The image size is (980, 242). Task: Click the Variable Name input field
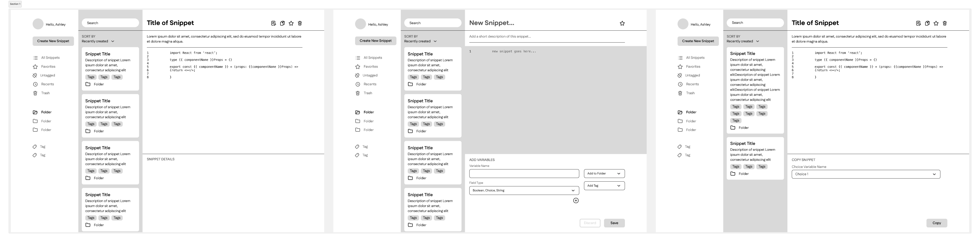pos(524,174)
